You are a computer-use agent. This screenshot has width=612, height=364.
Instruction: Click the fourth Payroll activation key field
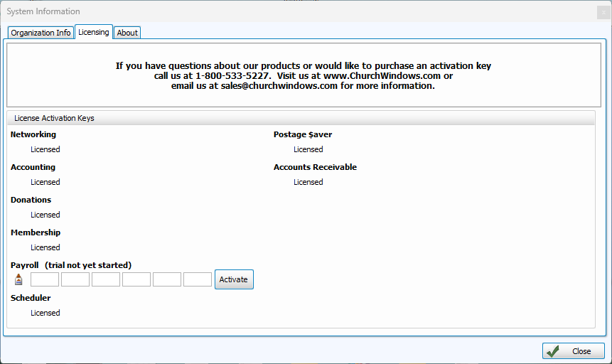click(136, 279)
